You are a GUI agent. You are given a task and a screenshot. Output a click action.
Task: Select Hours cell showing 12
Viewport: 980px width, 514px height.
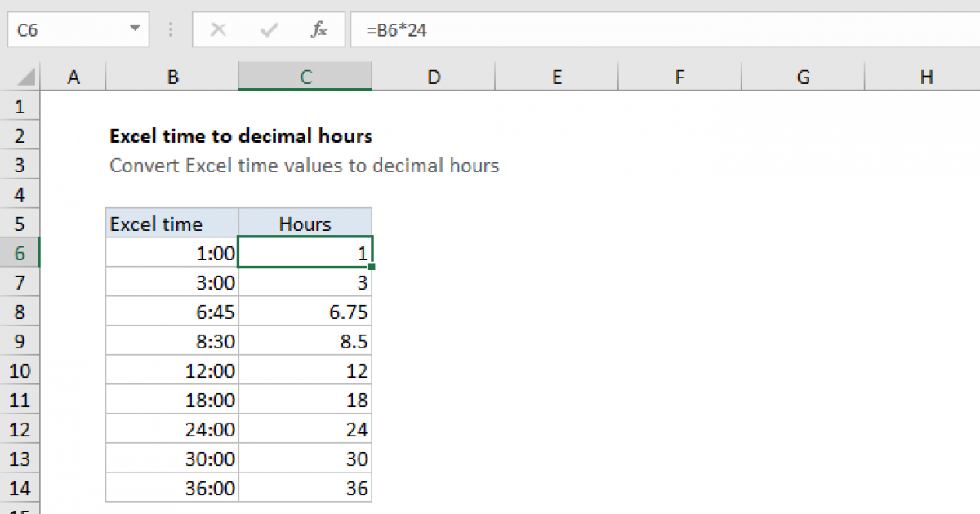tap(305, 370)
